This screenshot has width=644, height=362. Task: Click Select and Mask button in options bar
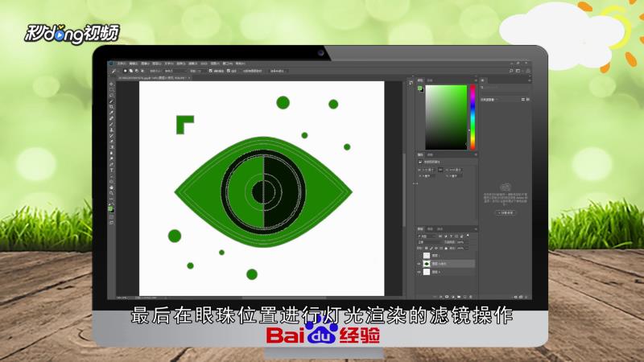point(277,71)
